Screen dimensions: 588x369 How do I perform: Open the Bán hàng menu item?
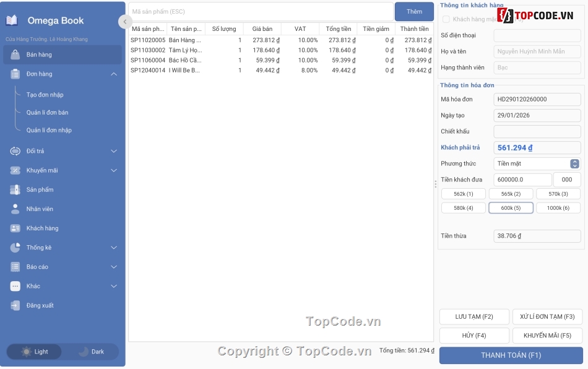pyautogui.click(x=63, y=54)
